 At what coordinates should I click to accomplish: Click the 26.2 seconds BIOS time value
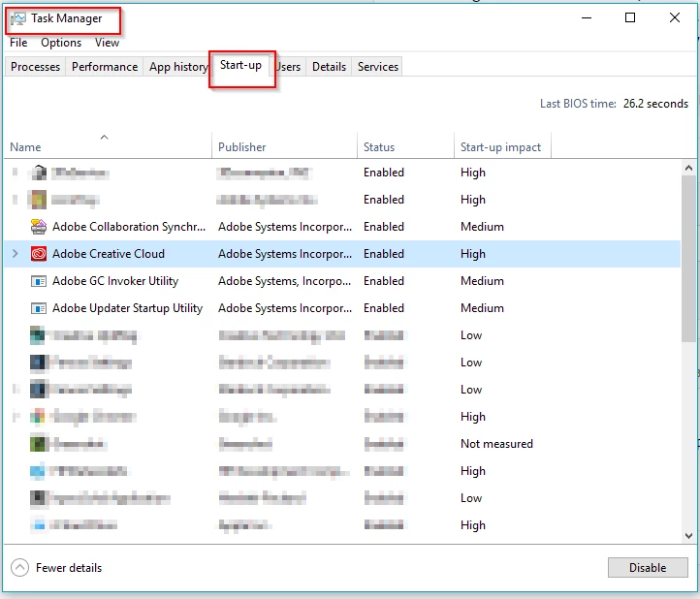[x=655, y=104]
